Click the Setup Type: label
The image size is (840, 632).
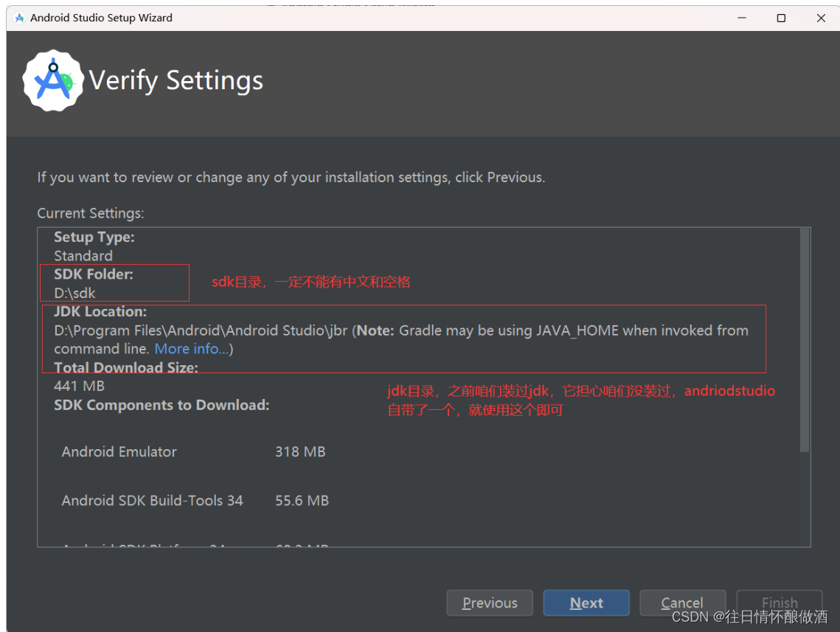(x=94, y=237)
